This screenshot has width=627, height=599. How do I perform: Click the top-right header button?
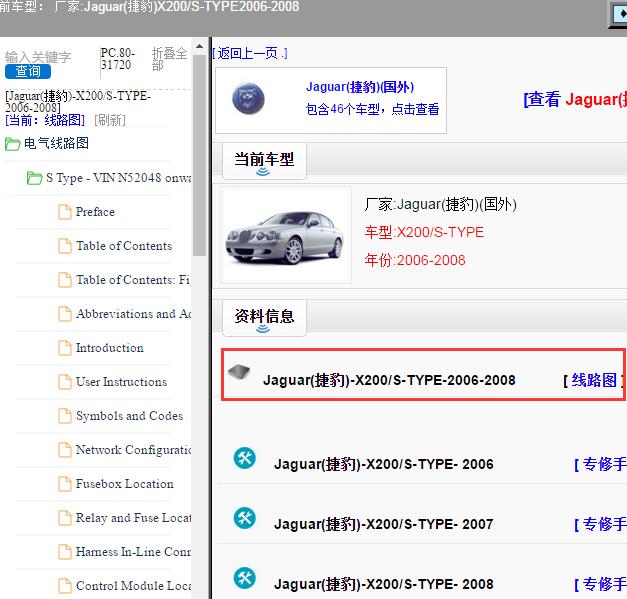(x=618, y=14)
